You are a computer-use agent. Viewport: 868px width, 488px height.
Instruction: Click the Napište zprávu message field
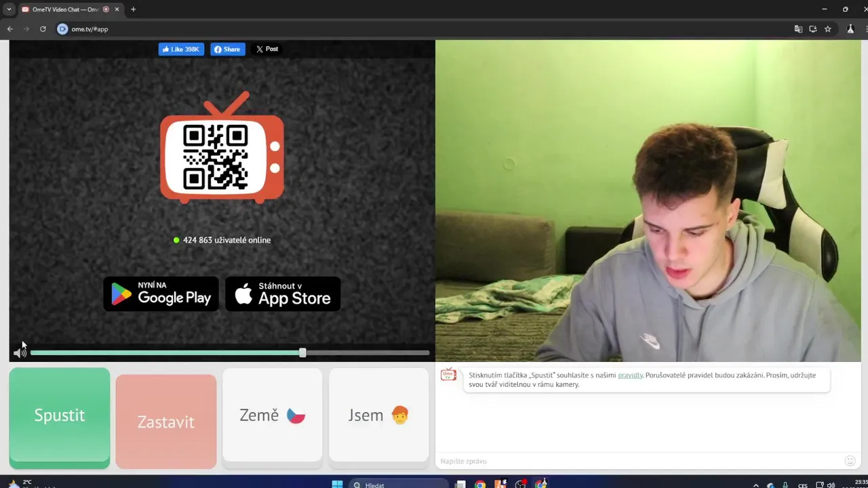tap(637, 461)
